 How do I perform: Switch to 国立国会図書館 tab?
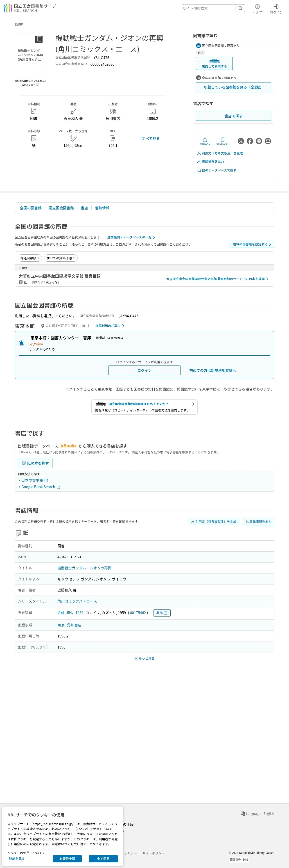point(61,208)
